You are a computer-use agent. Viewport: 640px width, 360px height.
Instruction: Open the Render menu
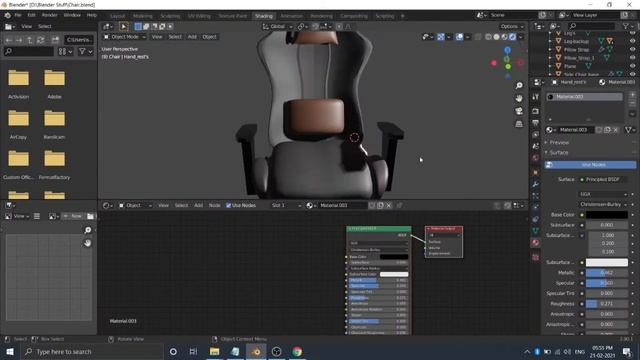pyautogui.click(x=49, y=15)
